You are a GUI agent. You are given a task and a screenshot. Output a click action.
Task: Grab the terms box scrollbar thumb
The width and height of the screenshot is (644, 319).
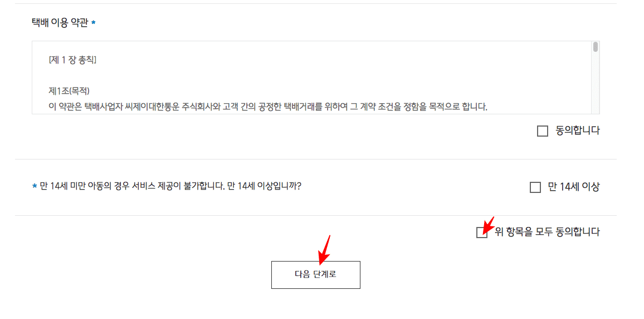(x=596, y=47)
